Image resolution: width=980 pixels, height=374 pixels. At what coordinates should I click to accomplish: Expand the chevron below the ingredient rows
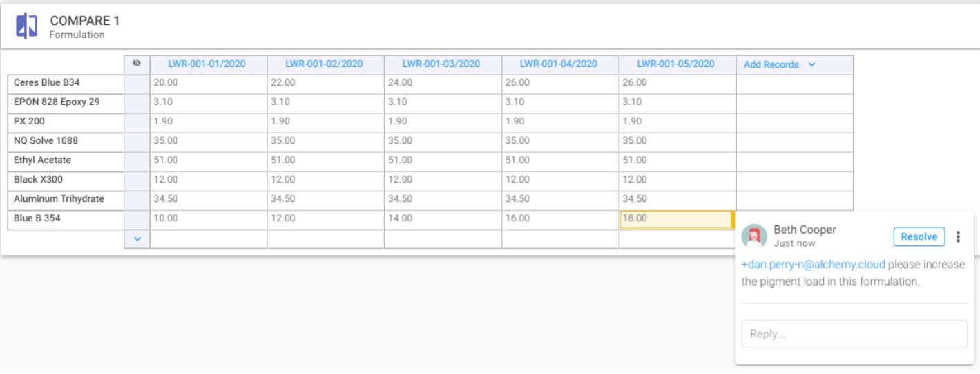137,239
